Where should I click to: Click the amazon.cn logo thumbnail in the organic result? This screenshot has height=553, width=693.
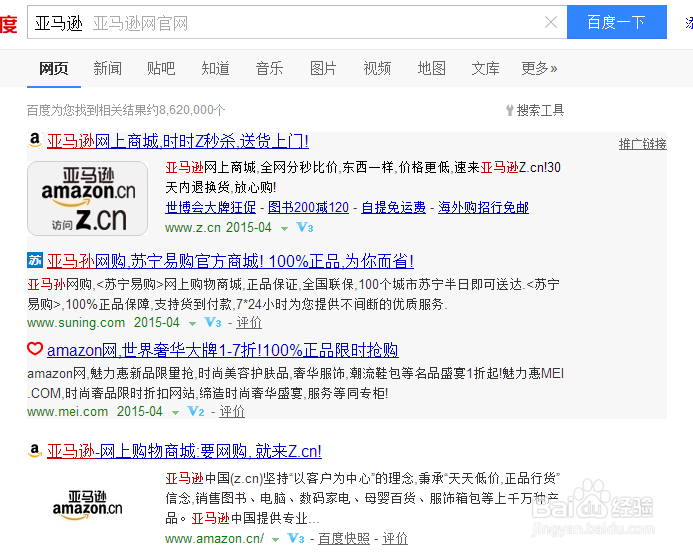click(x=88, y=505)
